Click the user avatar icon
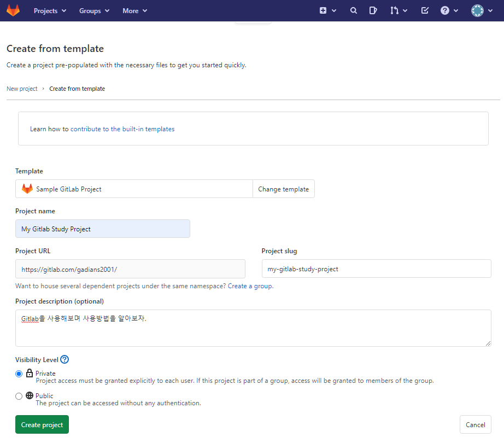This screenshot has height=443, width=504. pyautogui.click(x=477, y=10)
